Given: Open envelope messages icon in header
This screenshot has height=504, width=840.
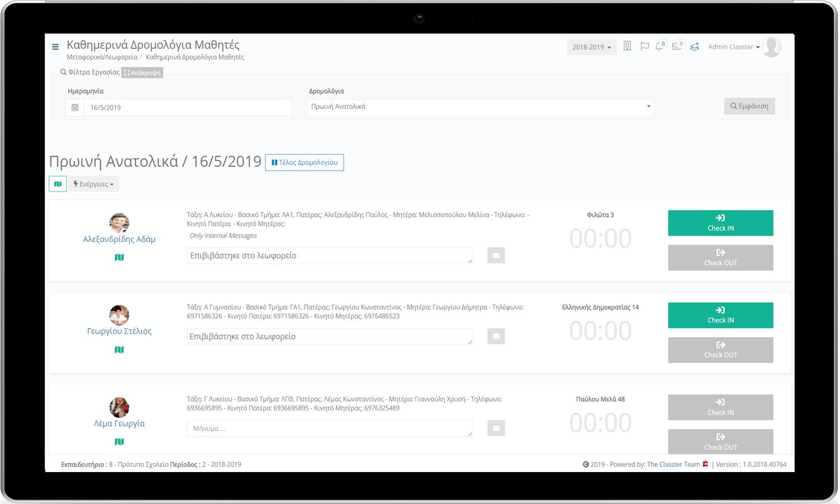Looking at the screenshot, I should tap(676, 46).
